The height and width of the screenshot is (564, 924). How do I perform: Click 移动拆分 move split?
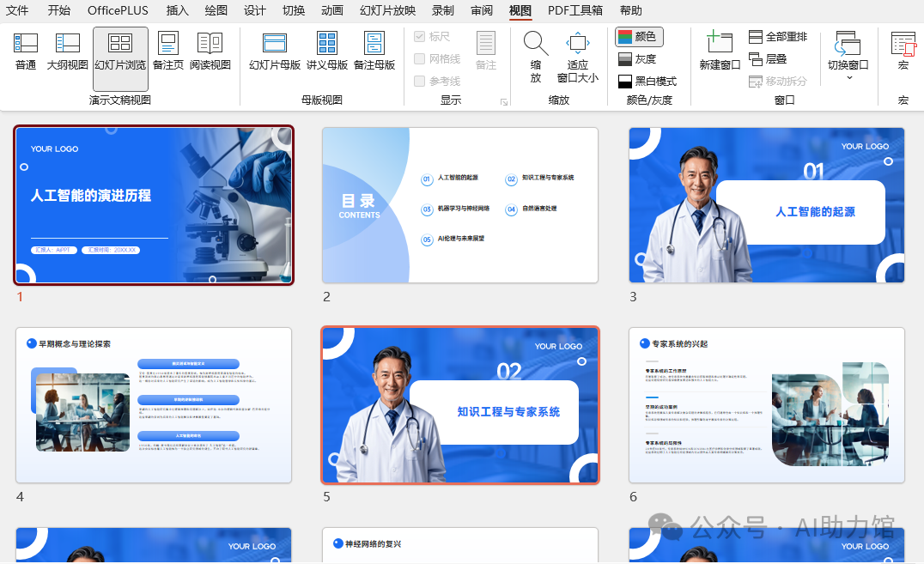[x=778, y=82]
